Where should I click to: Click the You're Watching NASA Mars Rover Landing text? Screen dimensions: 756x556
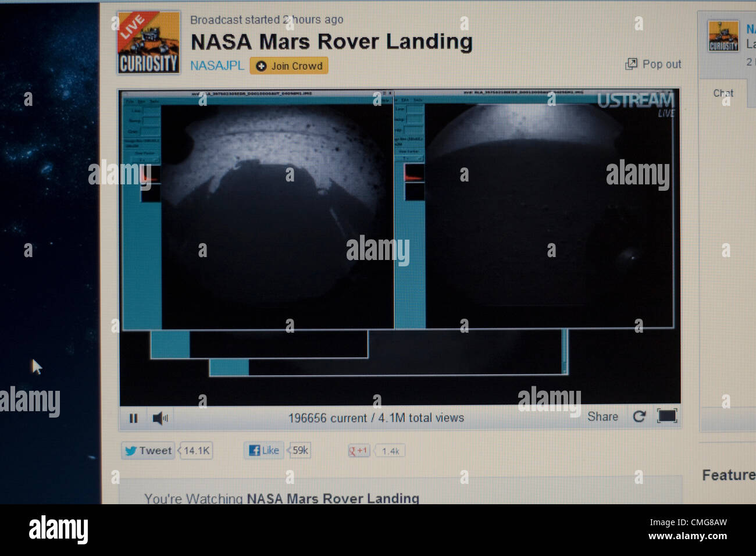click(x=281, y=498)
